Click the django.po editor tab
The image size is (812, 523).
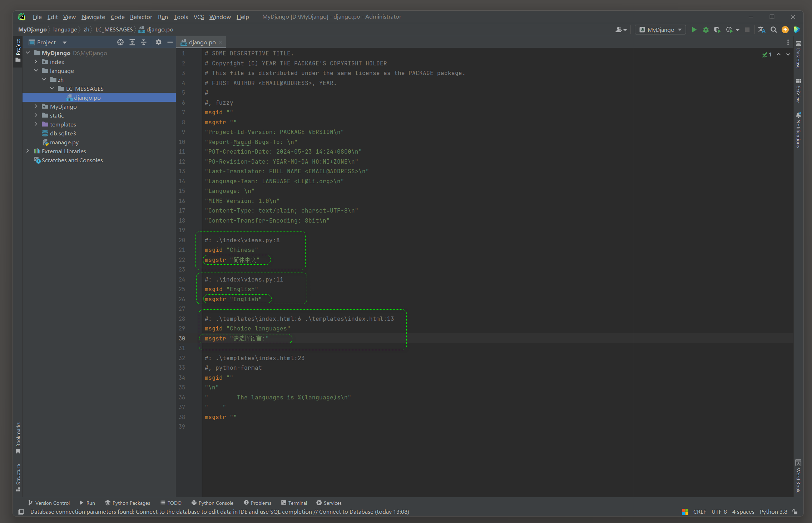[201, 42]
